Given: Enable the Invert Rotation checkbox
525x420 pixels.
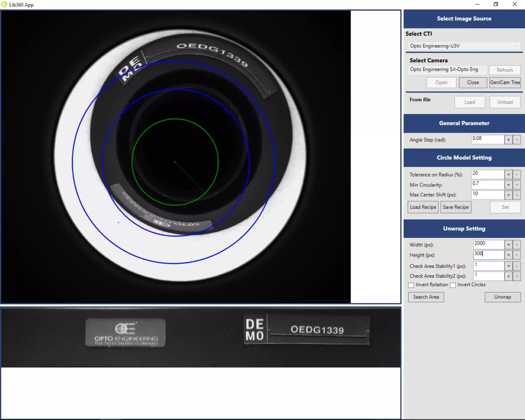Looking at the screenshot, I should point(411,285).
